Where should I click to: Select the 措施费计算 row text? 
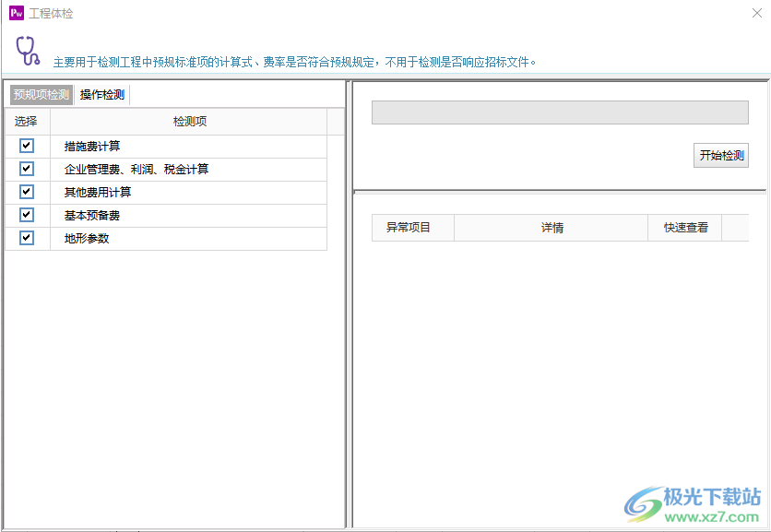92,146
